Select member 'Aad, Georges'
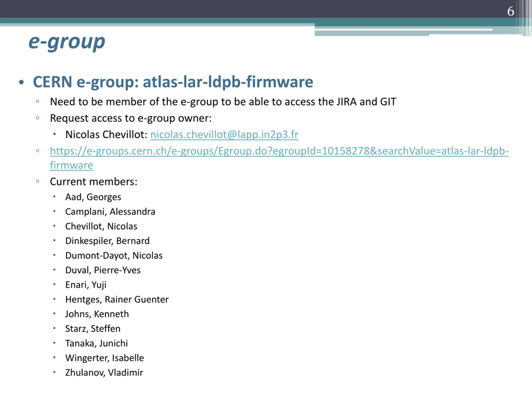This screenshot has height=399, width=532. click(x=93, y=197)
